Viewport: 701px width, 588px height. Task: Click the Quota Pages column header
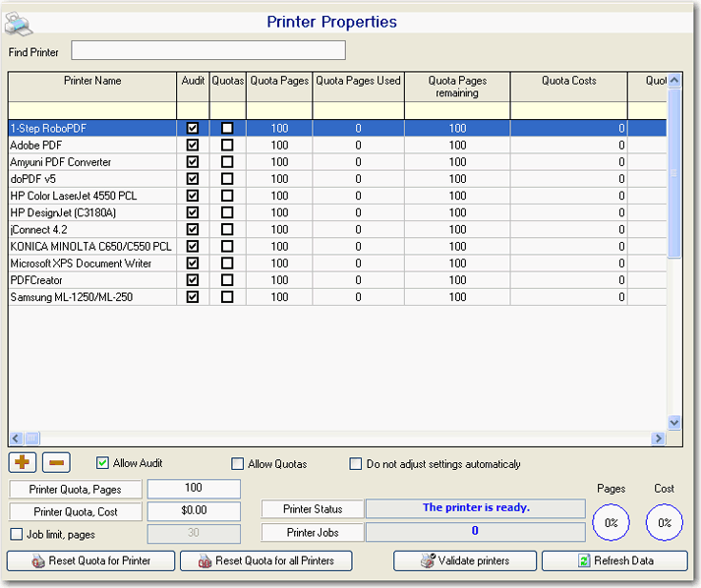click(279, 87)
